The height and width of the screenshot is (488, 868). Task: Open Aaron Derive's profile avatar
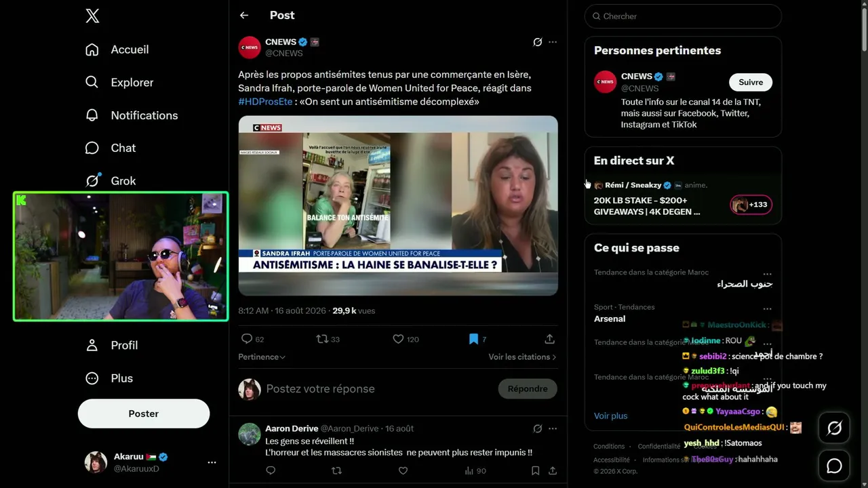coord(250,434)
